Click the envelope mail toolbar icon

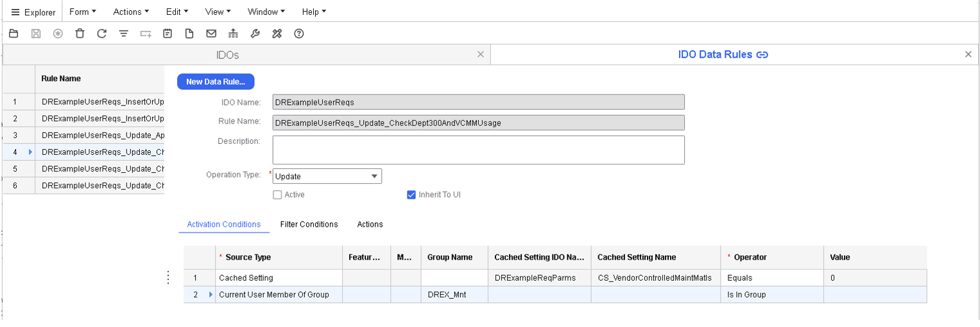[x=211, y=33]
